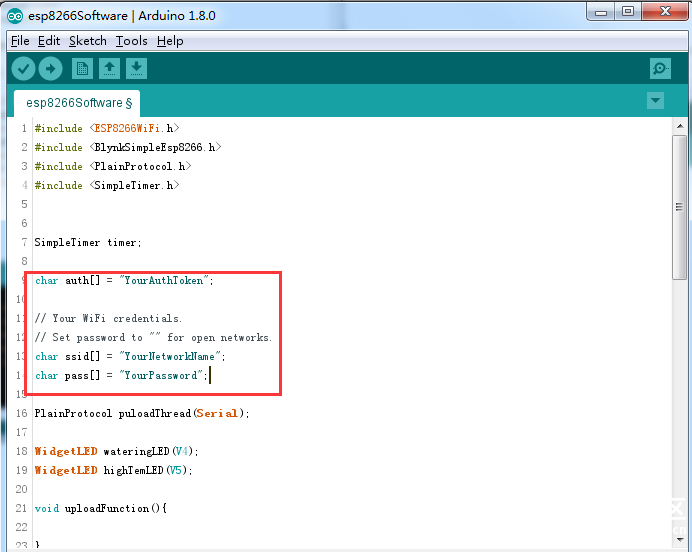This screenshot has height=552, width=692.
Task: Click the '// Your WiFi credentials.' comment
Action: point(108,319)
